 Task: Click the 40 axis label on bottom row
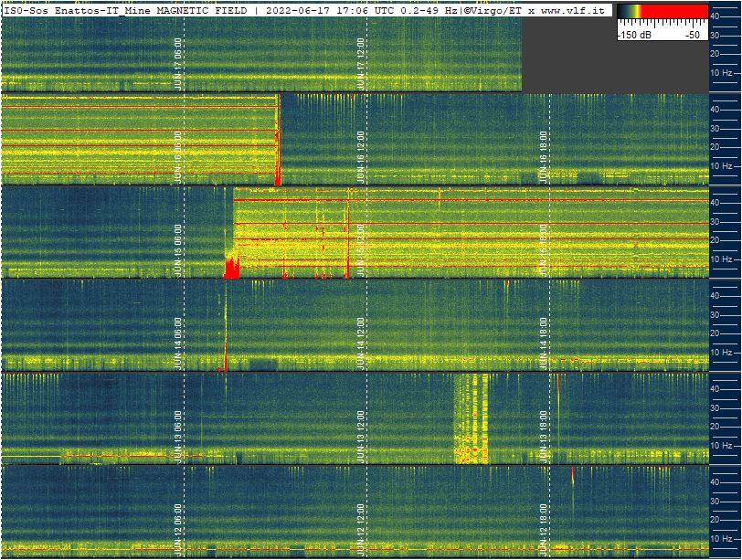pyautogui.click(x=715, y=481)
